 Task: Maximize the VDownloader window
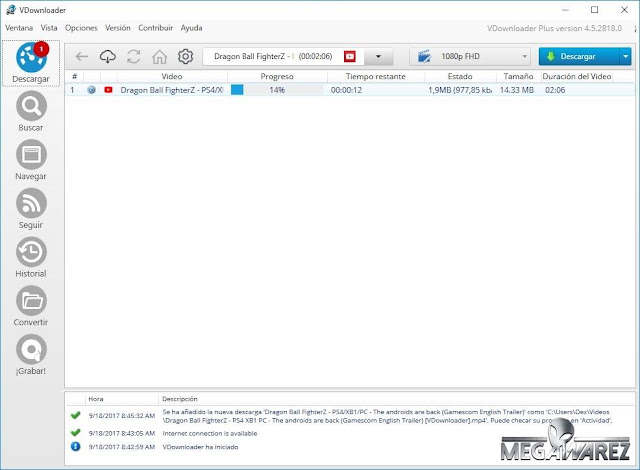[x=595, y=10]
